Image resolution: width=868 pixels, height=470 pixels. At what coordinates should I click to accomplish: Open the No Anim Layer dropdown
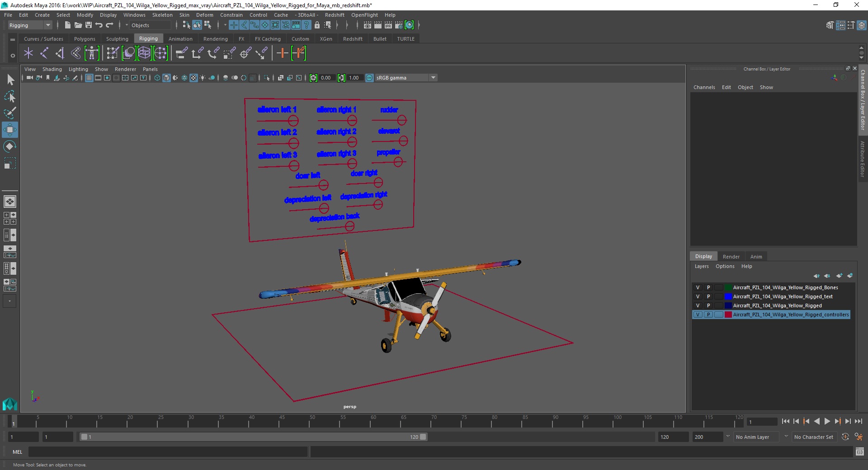coord(757,437)
